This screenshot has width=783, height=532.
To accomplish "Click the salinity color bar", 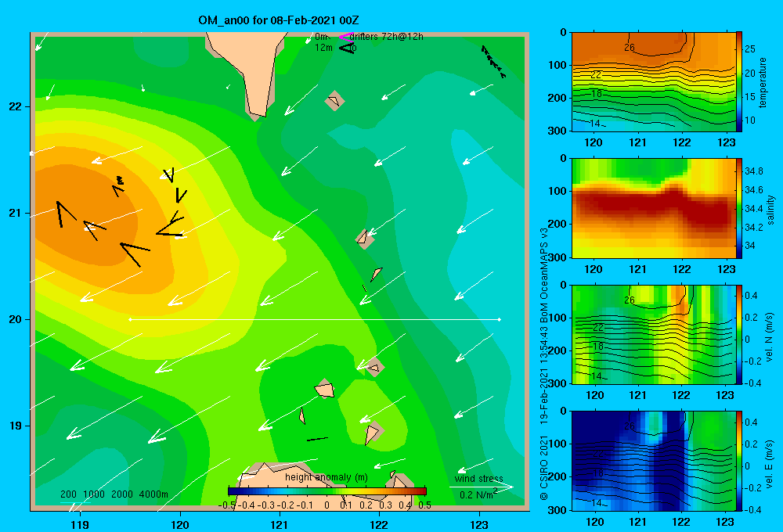I will click(739, 208).
